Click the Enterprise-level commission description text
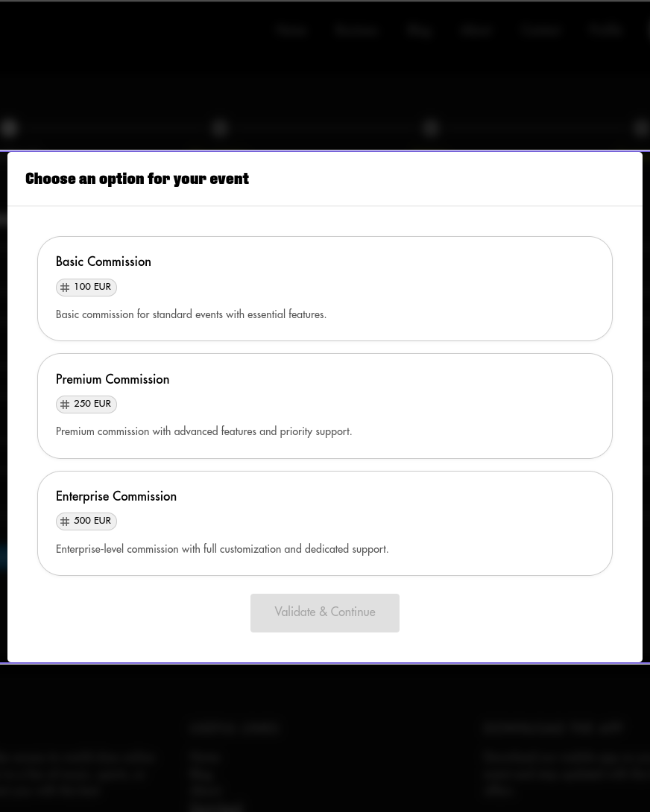The width and height of the screenshot is (650, 812). coord(222,550)
